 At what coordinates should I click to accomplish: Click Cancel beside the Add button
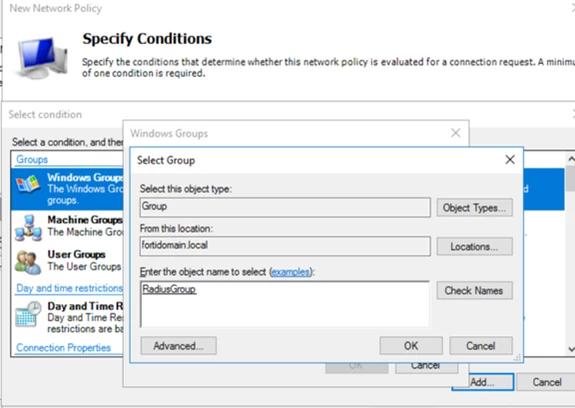[546, 382]
